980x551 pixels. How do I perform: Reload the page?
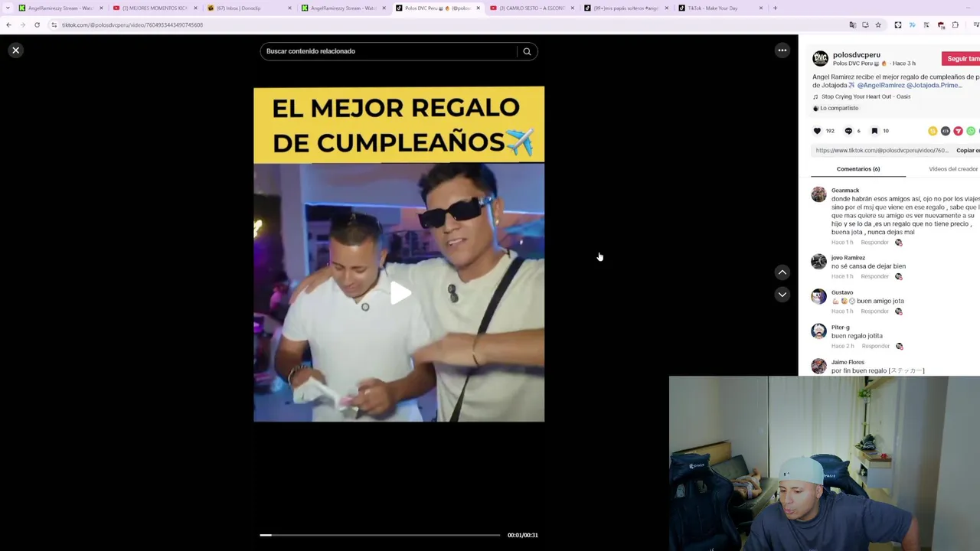click(37, 24)
